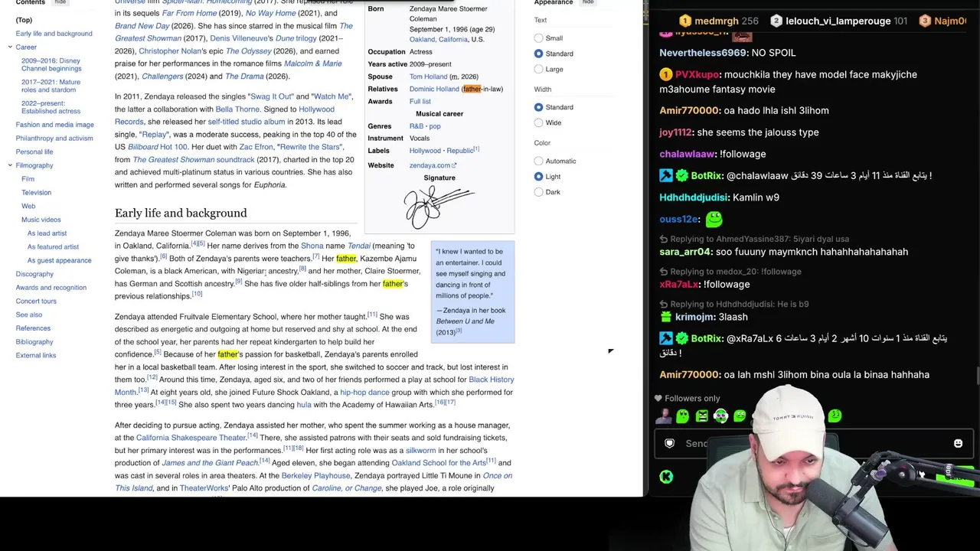
Task: Click the moderator hammer badge beside BotRix @chalawlaaw
Action: [666, 176]
